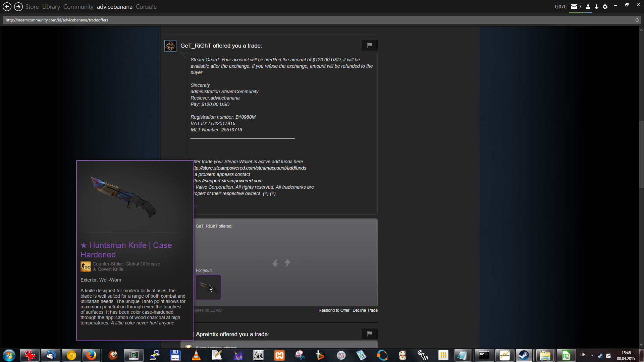This screenshot has height=362, width=644.
Task: Open the friends list person icon
Action: pyautogui.click(x=588, y=7)
